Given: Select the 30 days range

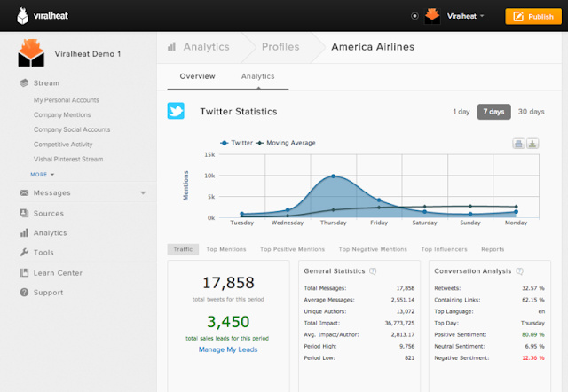Looking at the screenshot, I should coord(531,112).
